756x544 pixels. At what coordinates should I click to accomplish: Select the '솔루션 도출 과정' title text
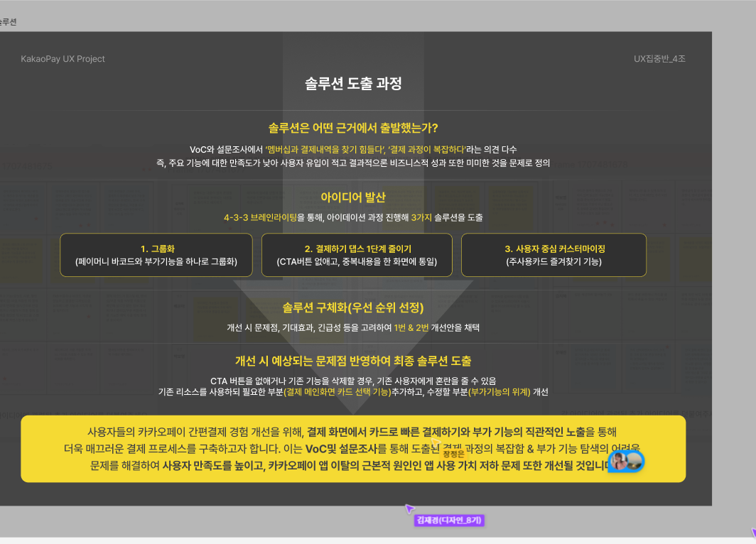(x=353, y=83)
